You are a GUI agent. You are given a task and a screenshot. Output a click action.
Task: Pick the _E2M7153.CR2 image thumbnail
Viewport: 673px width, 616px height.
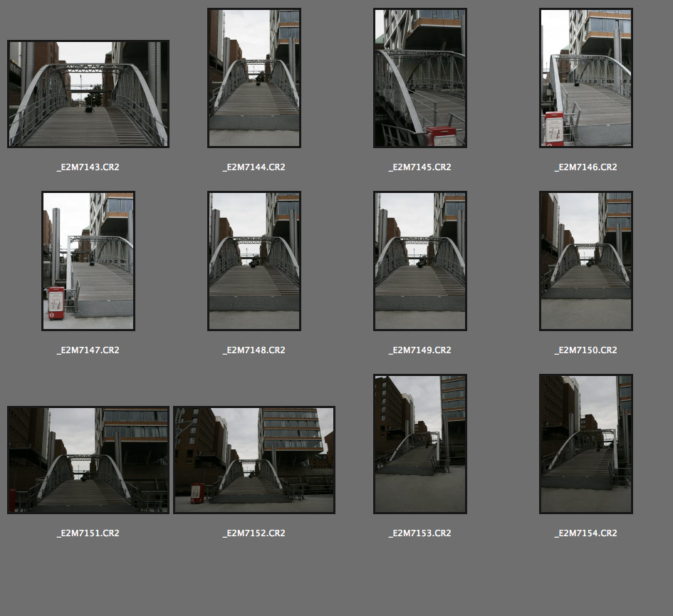(x=420, y=444)
